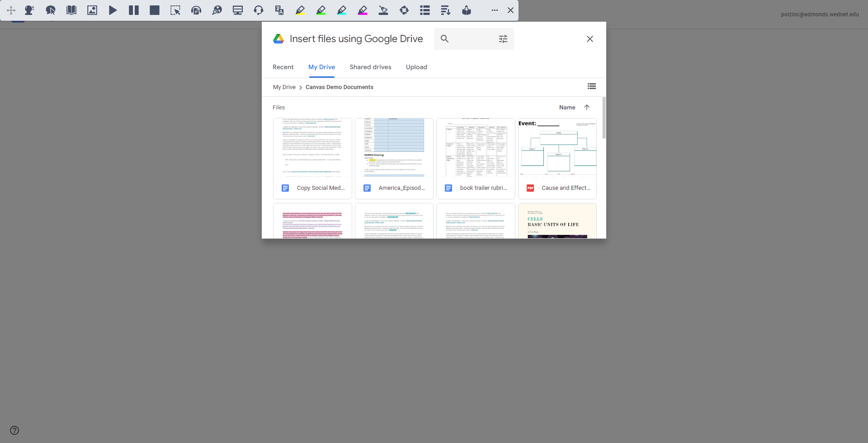Viewport: 868px width, 443px height.
Task: Click the 'book trailer rubri...' file name
Action: pyautogui.click(x=484, y=188)
